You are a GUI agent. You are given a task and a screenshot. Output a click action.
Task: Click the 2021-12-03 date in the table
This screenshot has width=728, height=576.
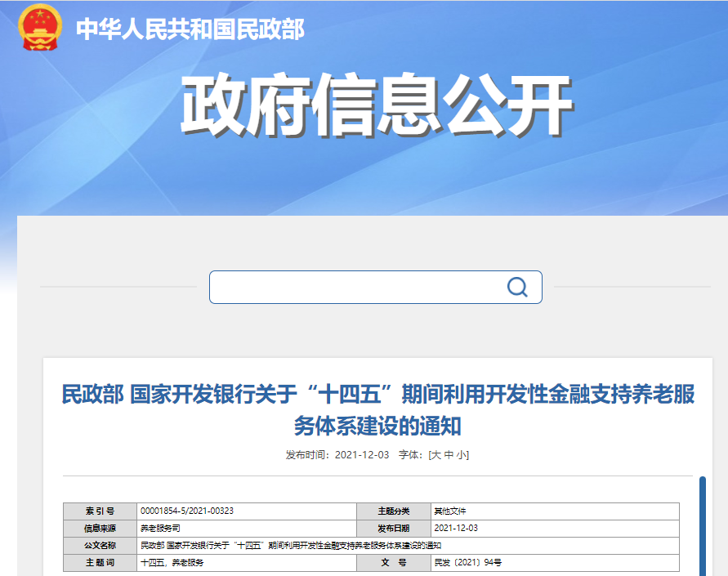click(456, 529)
